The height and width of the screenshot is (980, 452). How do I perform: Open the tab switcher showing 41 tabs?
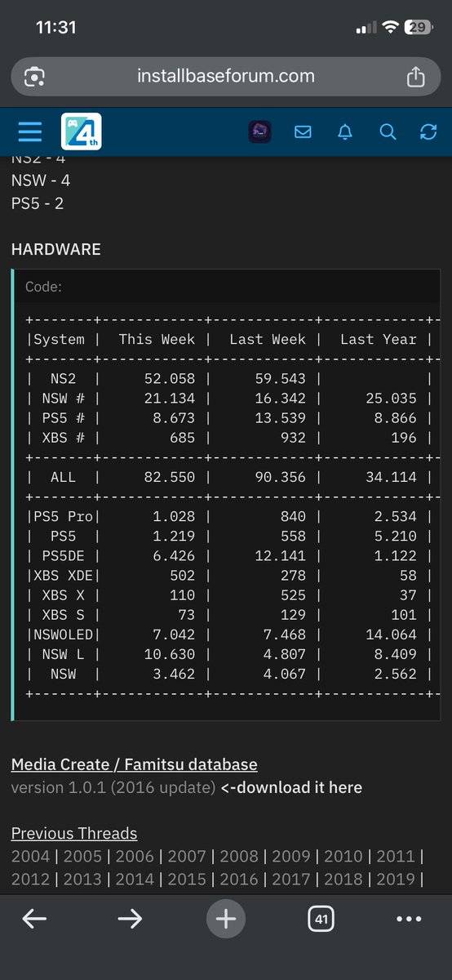[x=321, y=919]
